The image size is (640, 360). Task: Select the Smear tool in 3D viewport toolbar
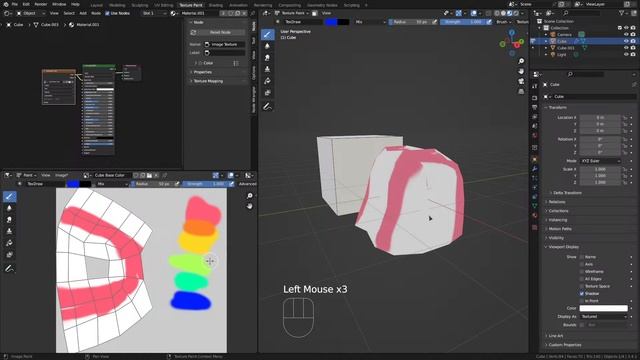tap(267, 58)
